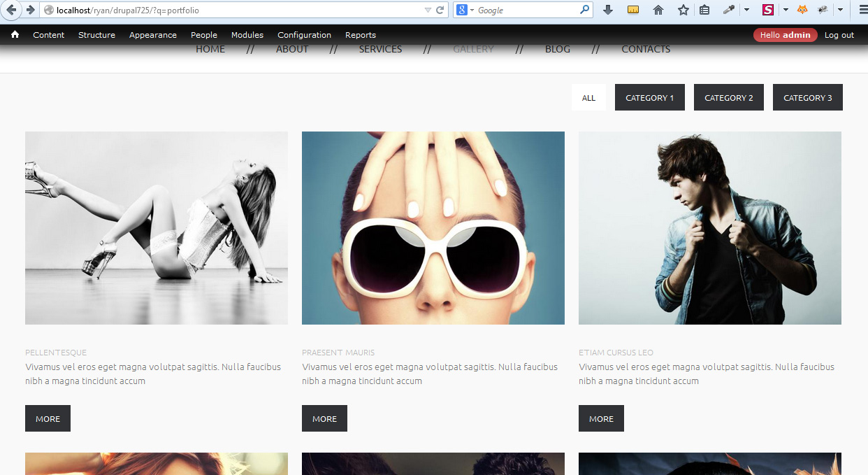Show bookmarks list icon
868x475 pixels.
704,10
